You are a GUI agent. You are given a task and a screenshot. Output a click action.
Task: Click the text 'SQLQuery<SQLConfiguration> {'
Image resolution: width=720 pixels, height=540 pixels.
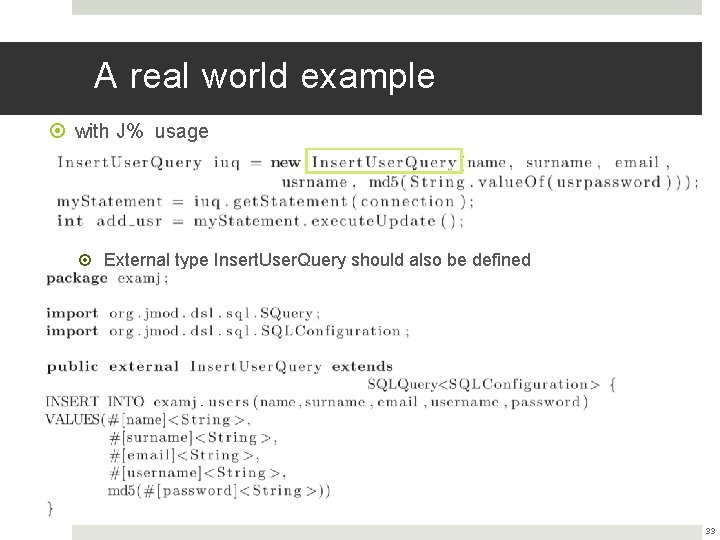pos(491,384)
